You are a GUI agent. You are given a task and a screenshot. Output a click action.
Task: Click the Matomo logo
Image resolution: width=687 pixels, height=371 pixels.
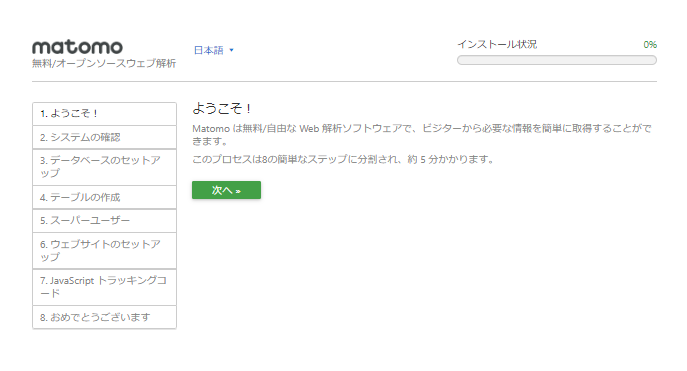click(x=77, y=47)
